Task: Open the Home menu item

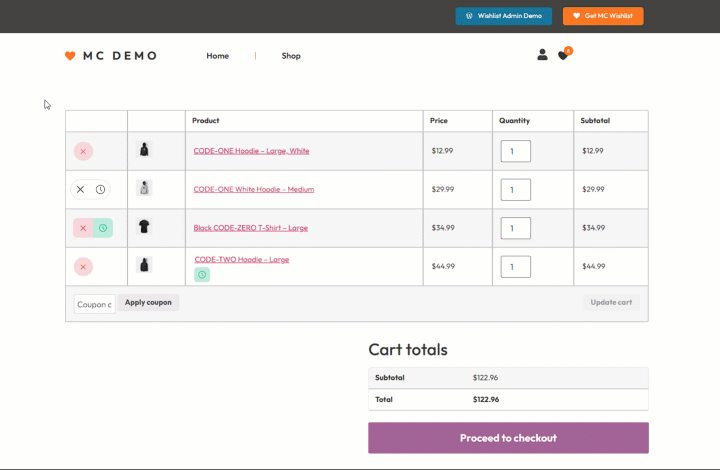Action: [x=218, y=56]
